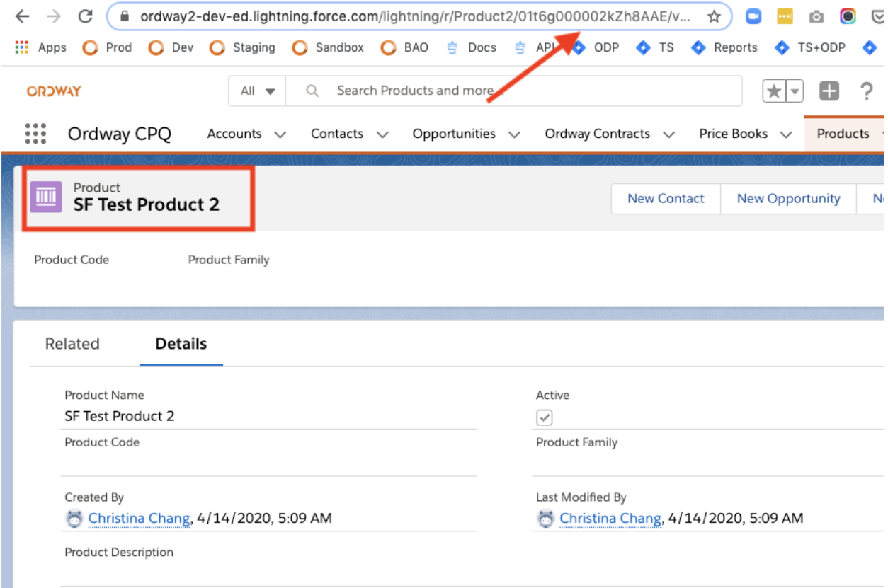The image size is (888, 588).
Task: Click the Favorites star icon
Action: (x=775, y=91)
